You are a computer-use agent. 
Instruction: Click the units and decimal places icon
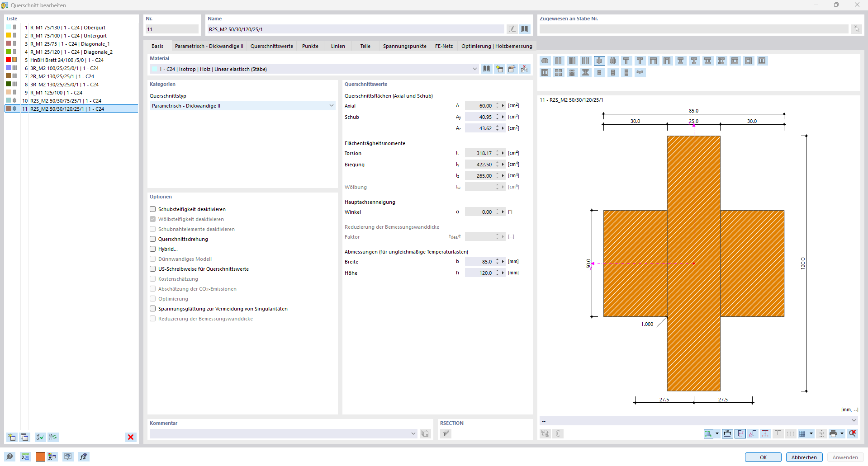(x=25, y=457)
